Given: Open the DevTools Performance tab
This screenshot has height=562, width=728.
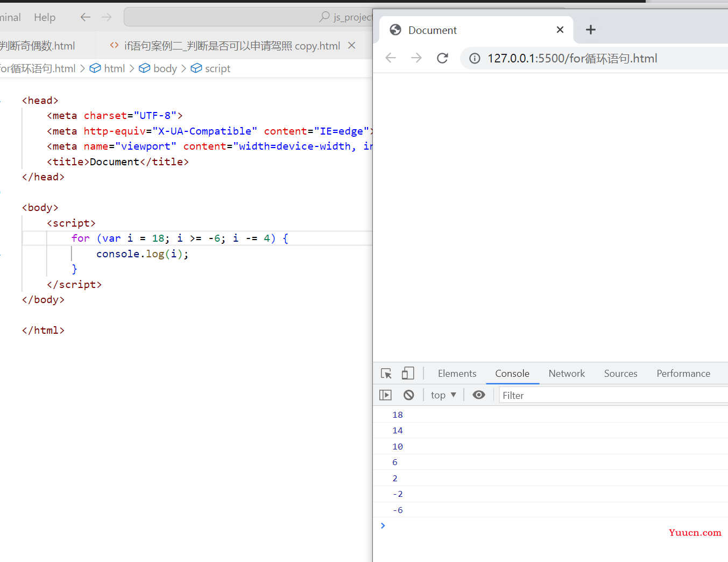Looking at the screenshot, I should (x=683, y=374).
